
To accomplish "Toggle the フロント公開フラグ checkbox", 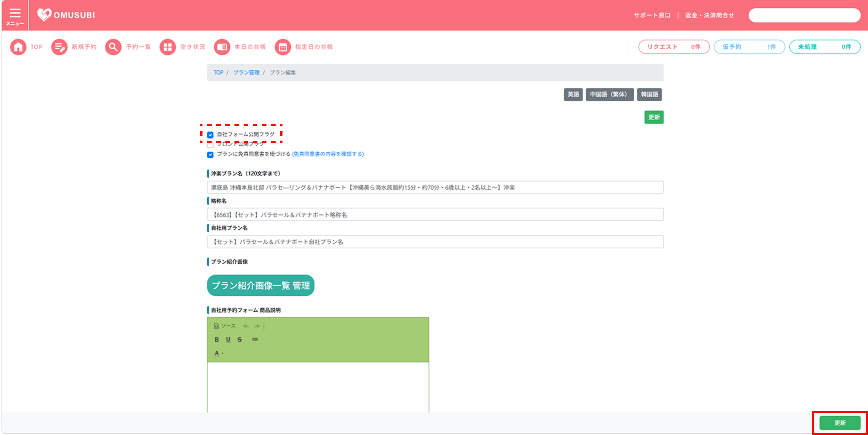I will [x=210, y=145].
